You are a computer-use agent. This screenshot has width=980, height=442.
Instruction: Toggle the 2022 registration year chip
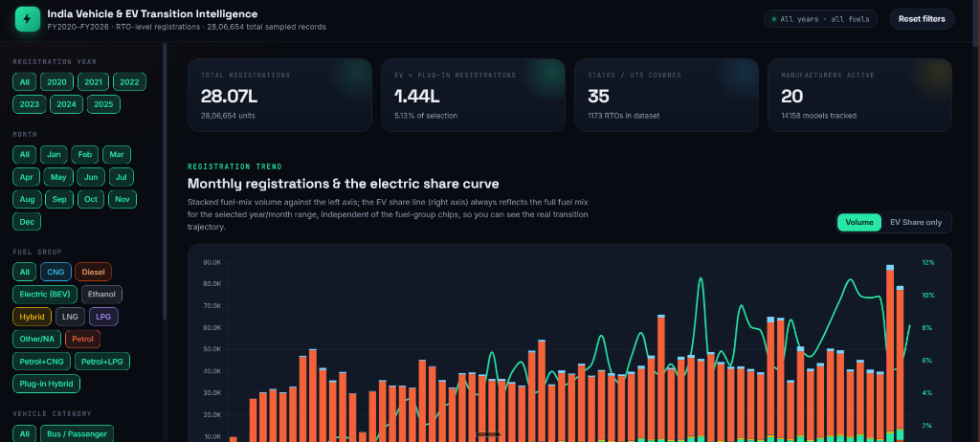coord(129,82)
